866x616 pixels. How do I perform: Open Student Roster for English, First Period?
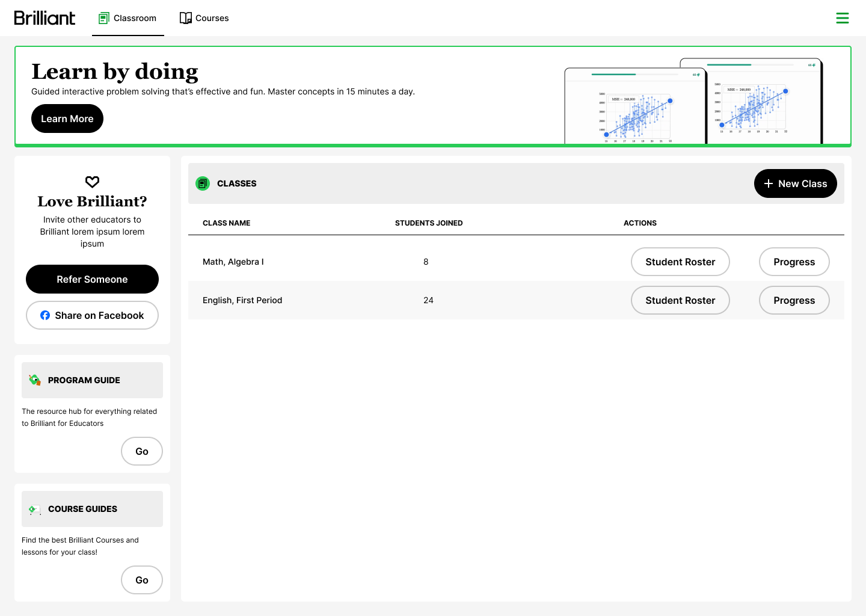tap(680, 300)
